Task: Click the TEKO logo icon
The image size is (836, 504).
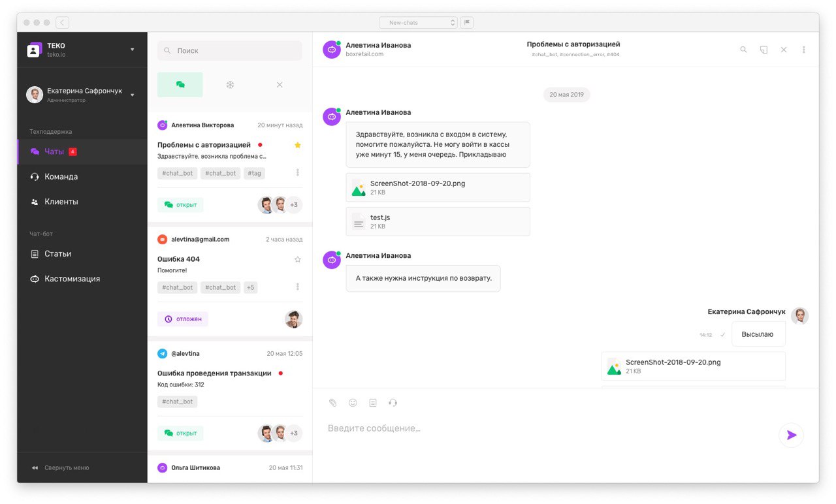Action: pyautogui.click(x=35, y=50)
